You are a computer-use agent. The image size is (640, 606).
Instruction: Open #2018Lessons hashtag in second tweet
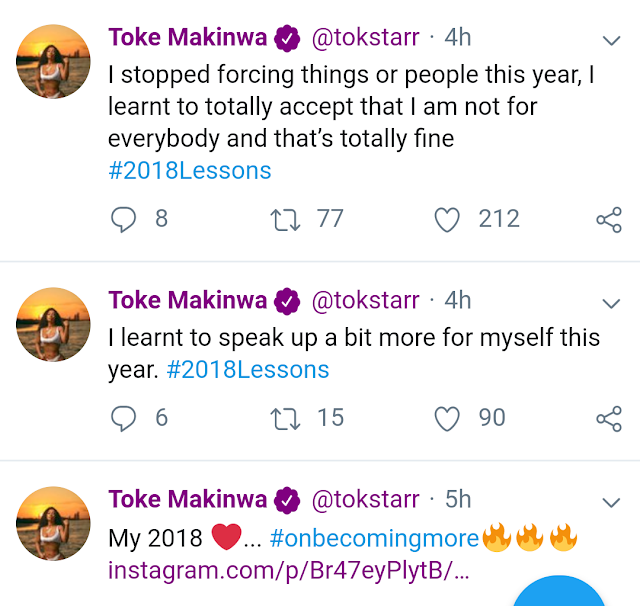(x=247, y=369)
